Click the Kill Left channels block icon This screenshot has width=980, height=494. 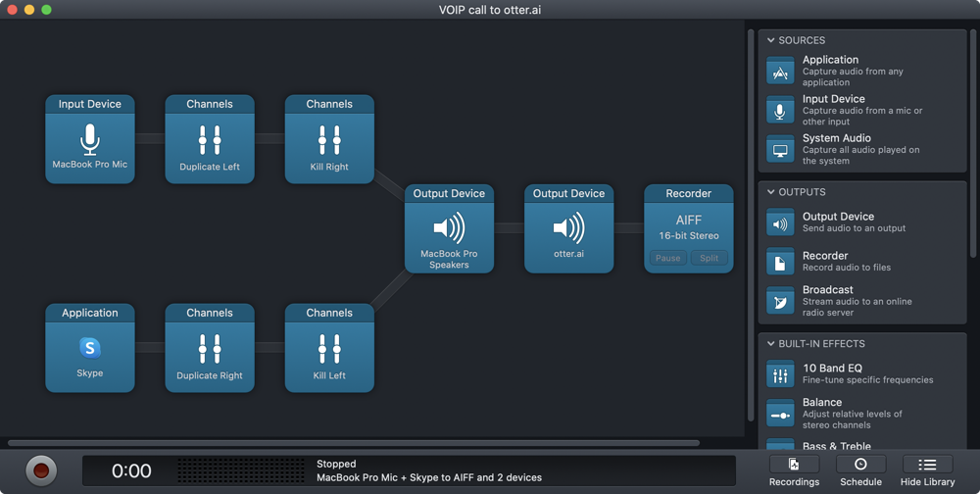329,348
